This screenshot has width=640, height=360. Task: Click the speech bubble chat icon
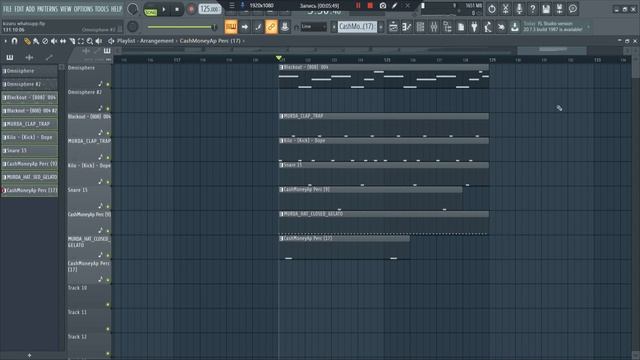(573, 9)
